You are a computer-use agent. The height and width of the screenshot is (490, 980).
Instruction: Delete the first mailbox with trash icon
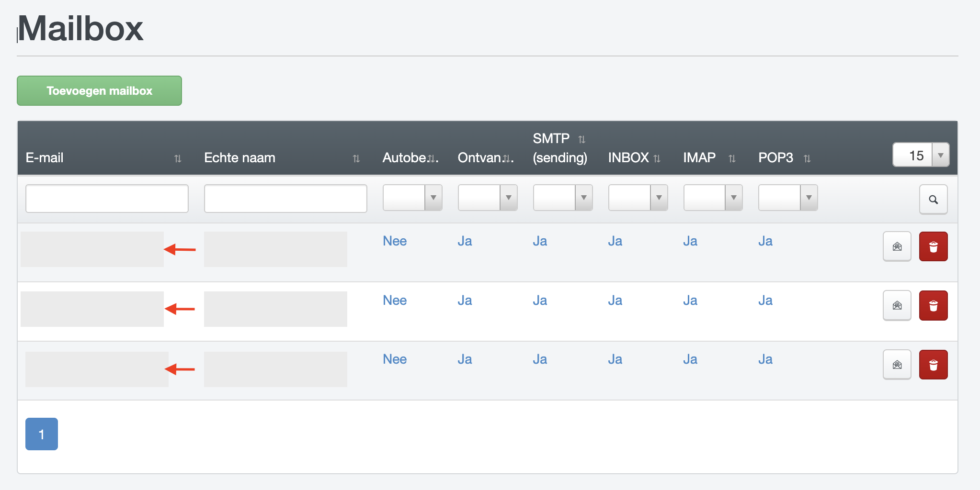pyautogui.click(x=933, y=246)
